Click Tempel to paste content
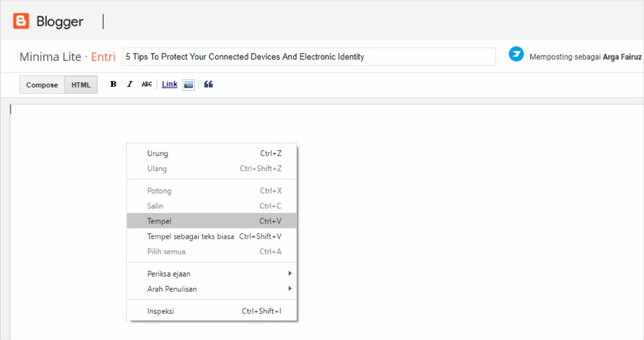 click(211, 221)
